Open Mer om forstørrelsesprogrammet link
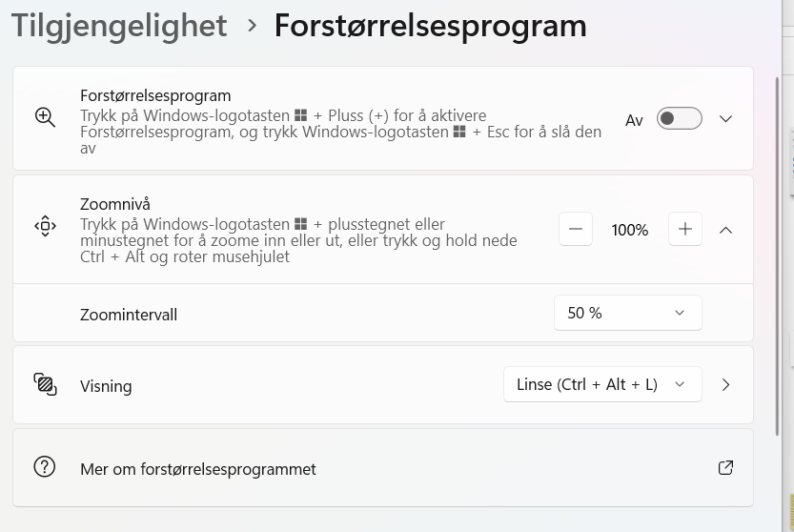The width and height of the screenshot is (794, 532). coord(198,469)
